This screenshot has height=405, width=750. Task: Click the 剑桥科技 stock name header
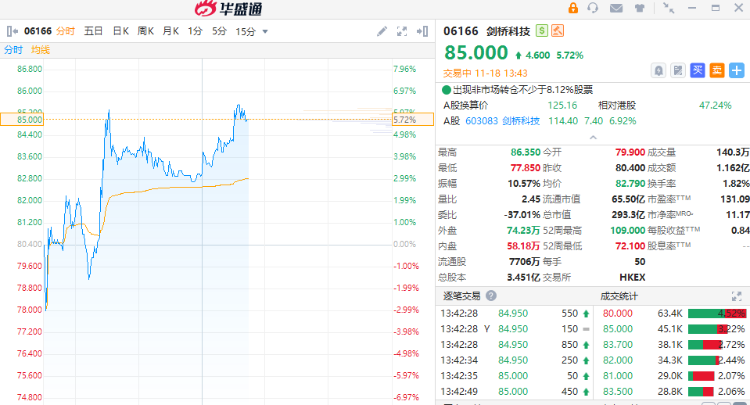[508, 32]
